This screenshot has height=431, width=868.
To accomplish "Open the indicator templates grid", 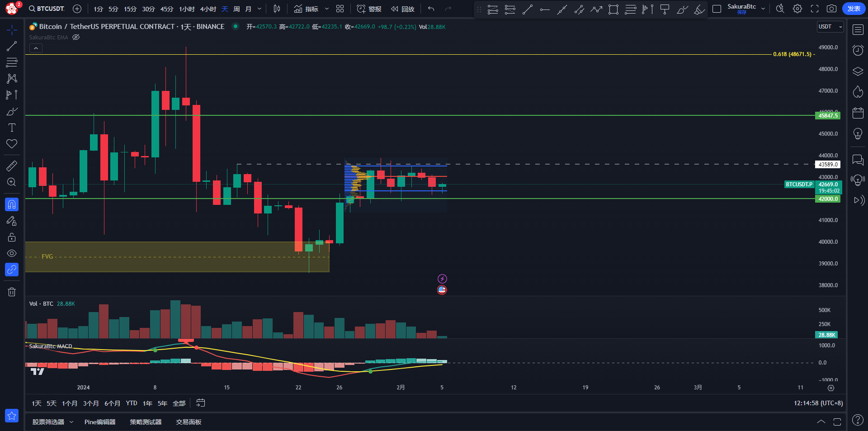I will pos(340,9).
